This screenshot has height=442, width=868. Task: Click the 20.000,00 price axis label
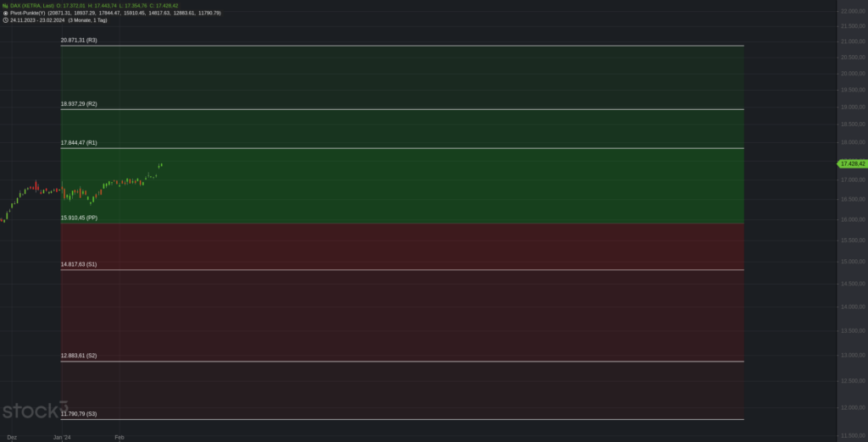coord(853,73)
